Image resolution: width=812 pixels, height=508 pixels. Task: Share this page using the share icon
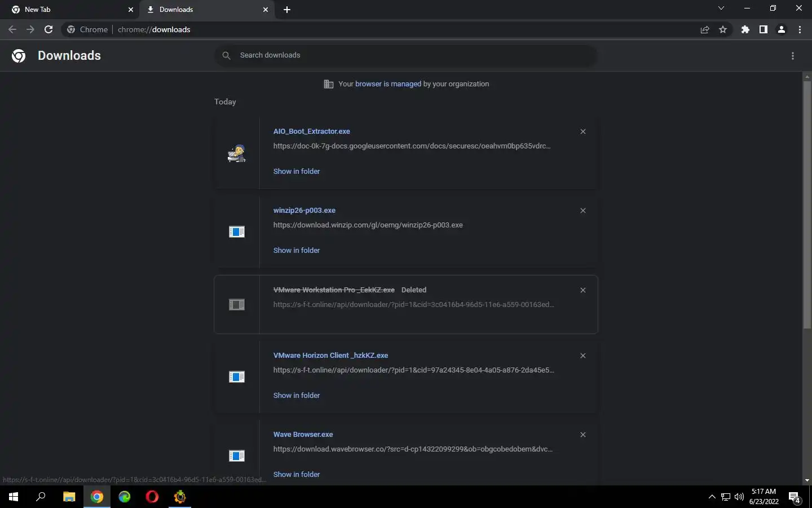[705, 29]
